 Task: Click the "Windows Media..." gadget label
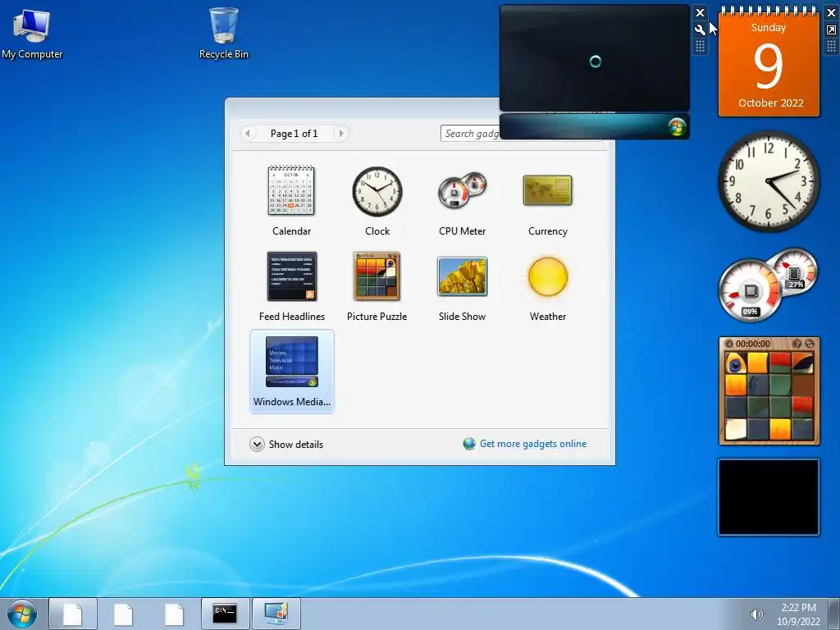(291, 402)
